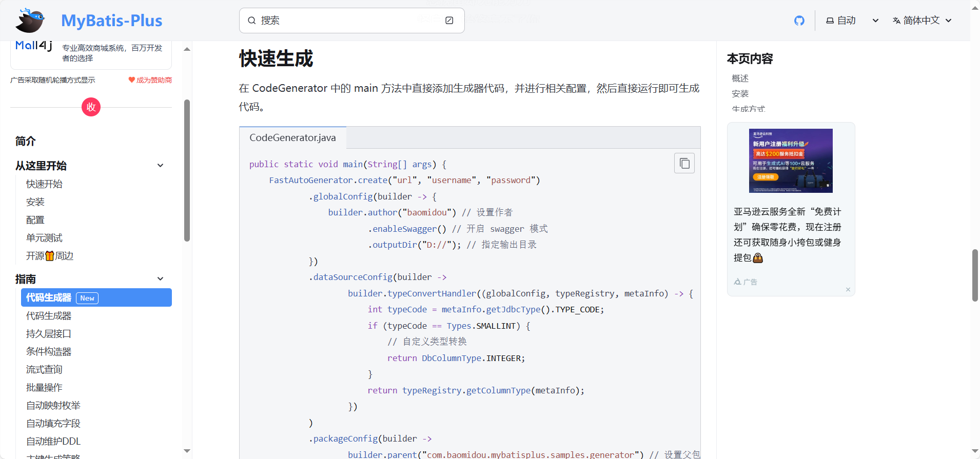Open the 批量操作 sidebar page
This screenshot has height=459, width=980.
pos(45,388)
